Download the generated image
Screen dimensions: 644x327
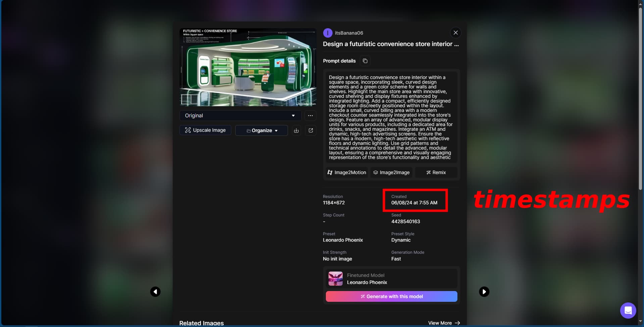pyautogui.click(x=296, y=130)
